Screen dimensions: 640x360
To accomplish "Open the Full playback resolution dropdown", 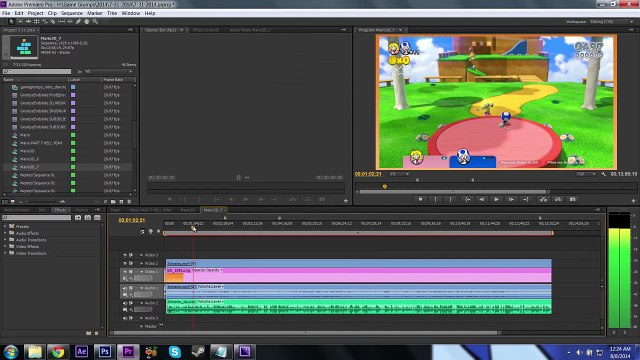I will click(586, 174).
